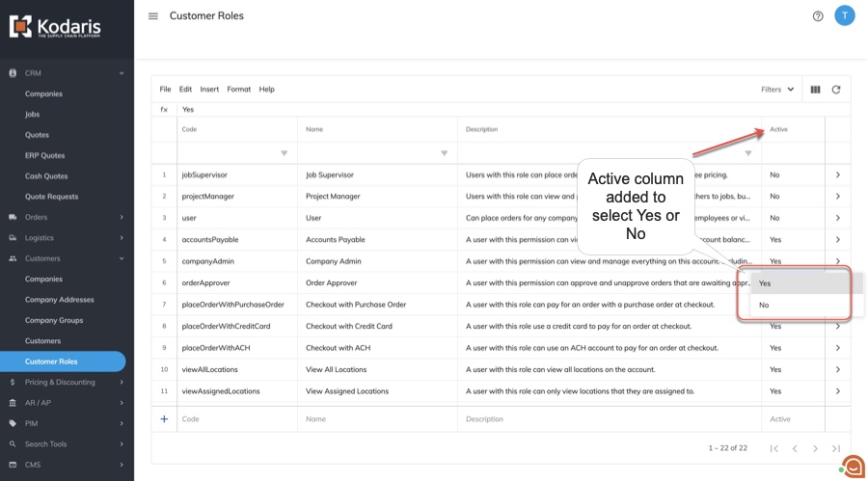
Task: Open the Name column filter icon
Action: click(444, 153)
